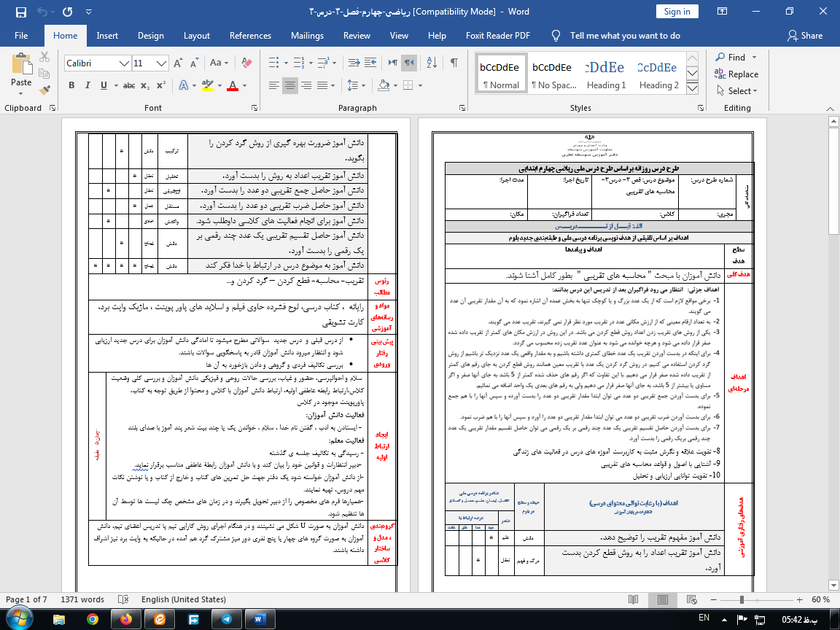Switch to Web Layout view
Image resolution: width=840 pixels, height=630 pixels.
point(691,599)
